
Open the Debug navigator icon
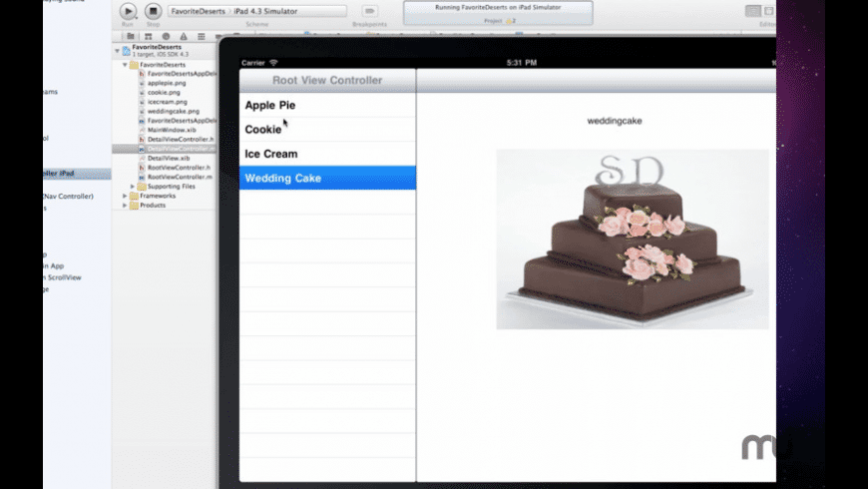click(201, 36)
